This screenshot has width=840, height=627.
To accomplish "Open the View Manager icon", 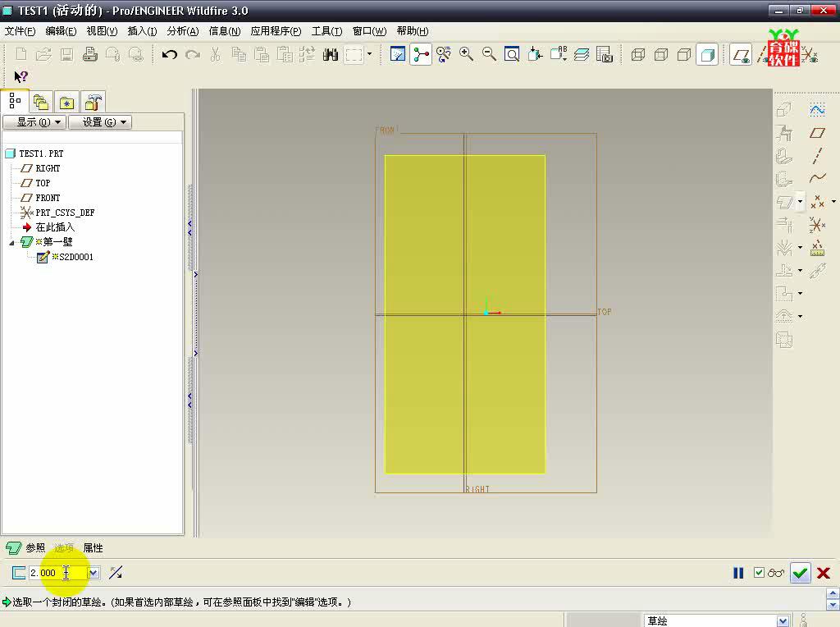I will (x=605, y=54).
